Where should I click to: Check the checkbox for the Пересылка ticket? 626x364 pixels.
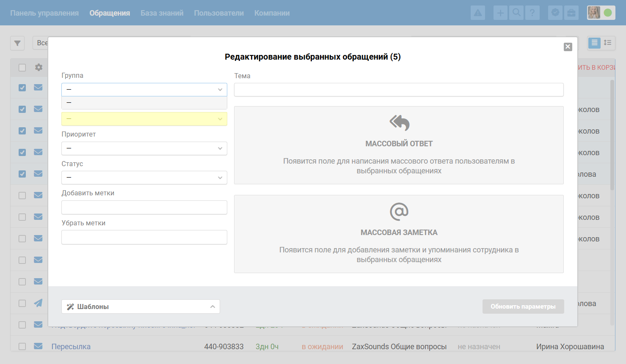[22, 347]
